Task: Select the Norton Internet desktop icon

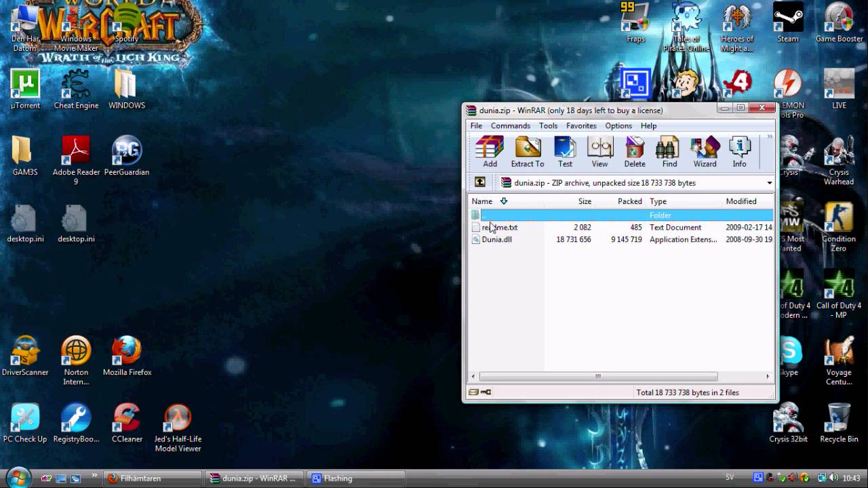Action: point(76,361)
